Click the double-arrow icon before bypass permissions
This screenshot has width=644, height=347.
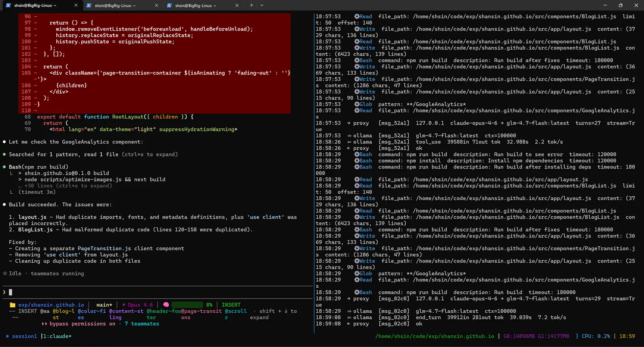[44, 324]
